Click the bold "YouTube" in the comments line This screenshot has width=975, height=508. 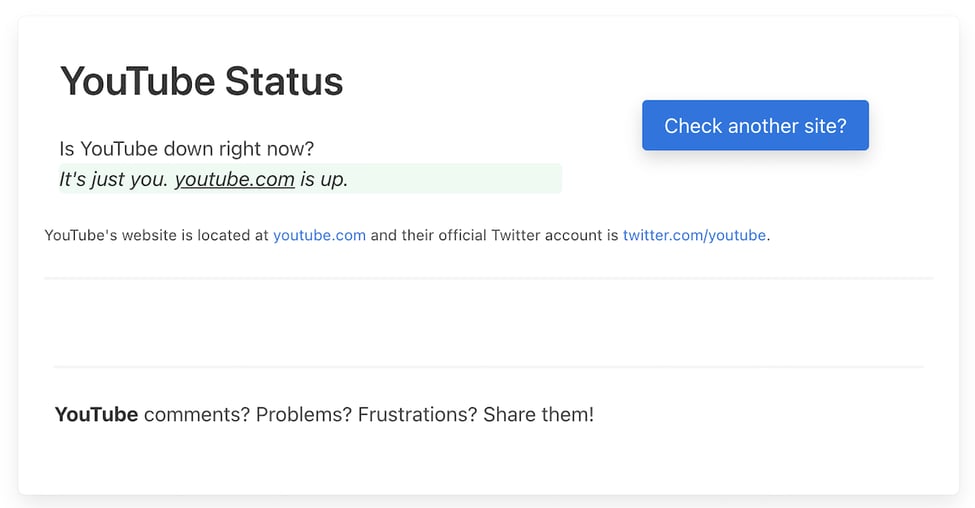point(96,414)
